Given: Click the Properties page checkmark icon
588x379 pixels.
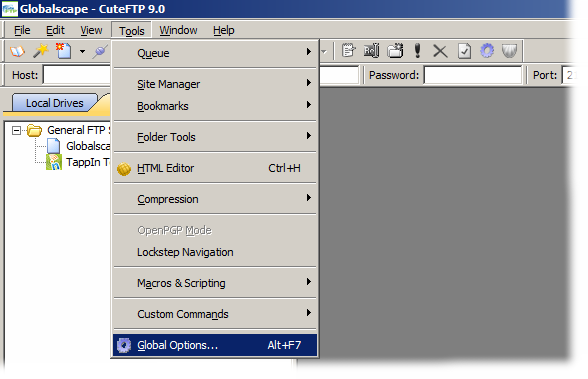Looking at the screenshot, I should click(464, 51).
